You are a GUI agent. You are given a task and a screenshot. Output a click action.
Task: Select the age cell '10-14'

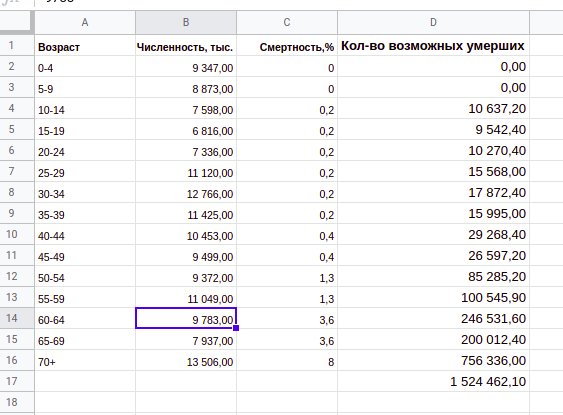tap(85, 108)
